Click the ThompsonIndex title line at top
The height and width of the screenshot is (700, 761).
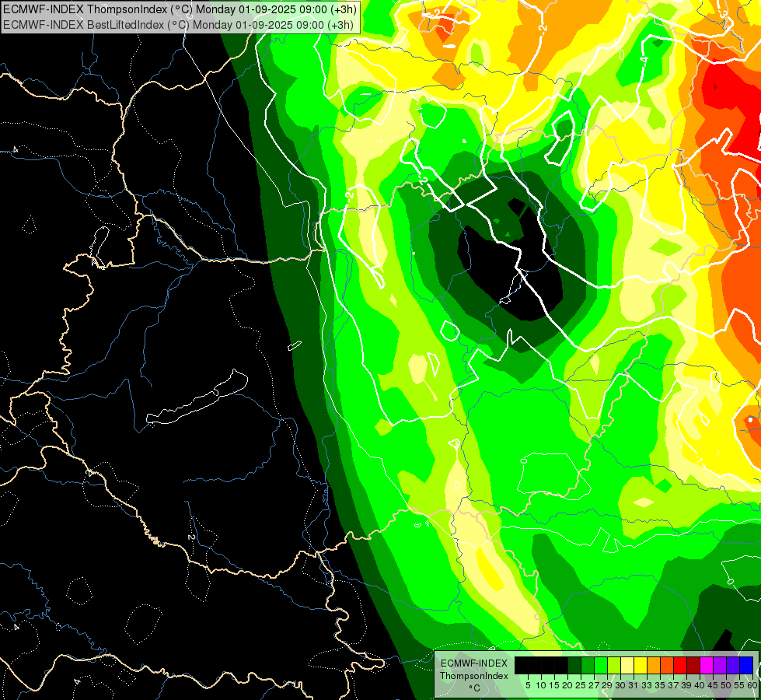coord(180,9)
